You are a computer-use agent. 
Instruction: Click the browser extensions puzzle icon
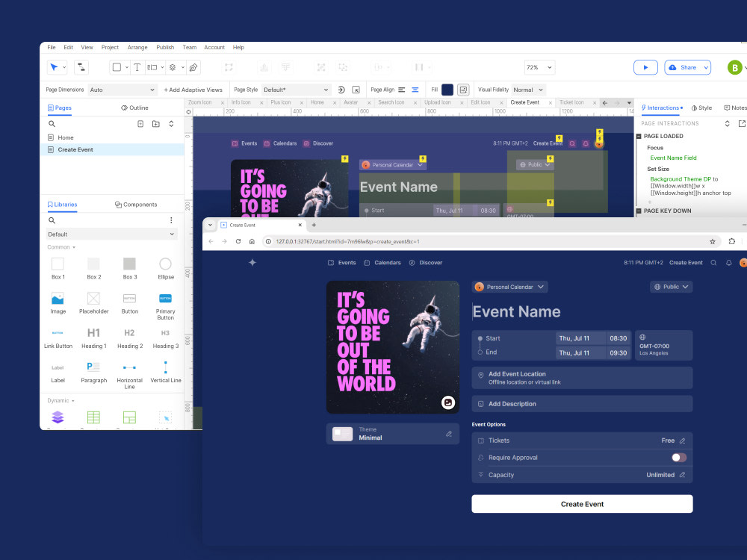(732, 241)
